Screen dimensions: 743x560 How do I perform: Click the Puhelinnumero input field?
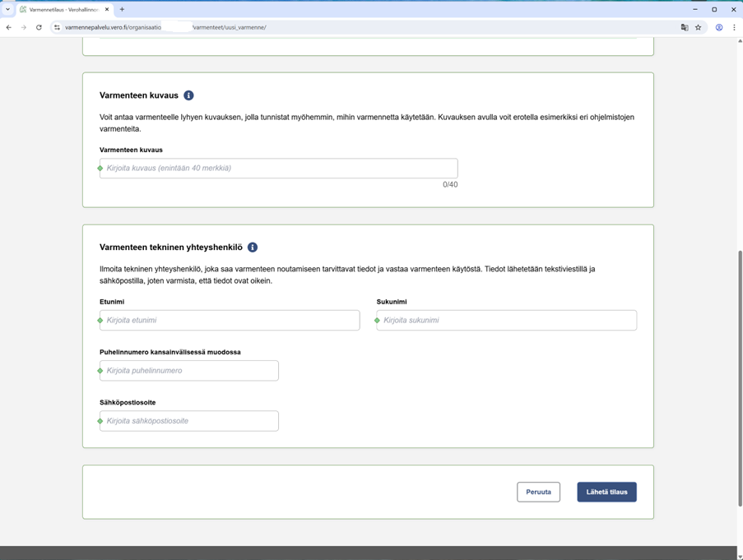(x=189, y=371)
